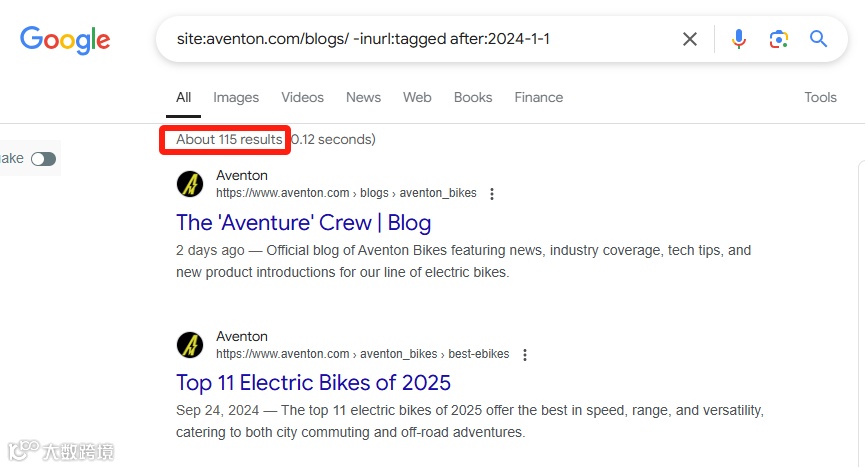Select the All tab
The height and width of the screenshot is (468, 866).
tap(183, 98)
